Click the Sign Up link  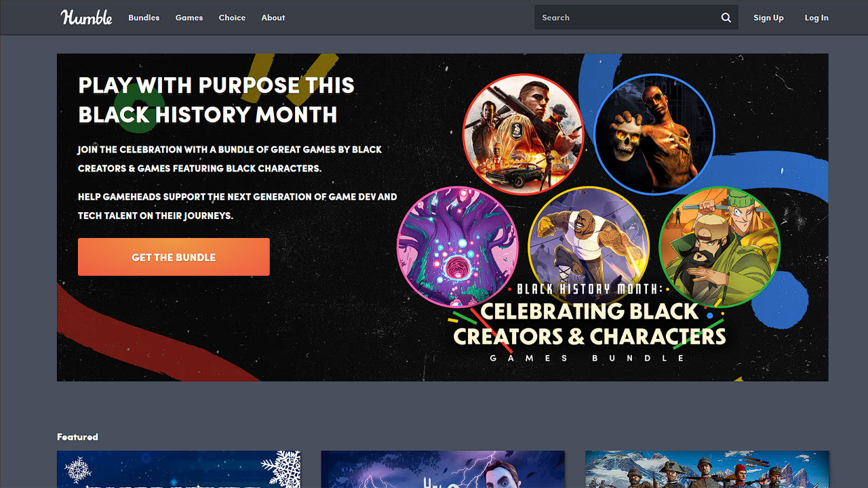coord(768,18)
